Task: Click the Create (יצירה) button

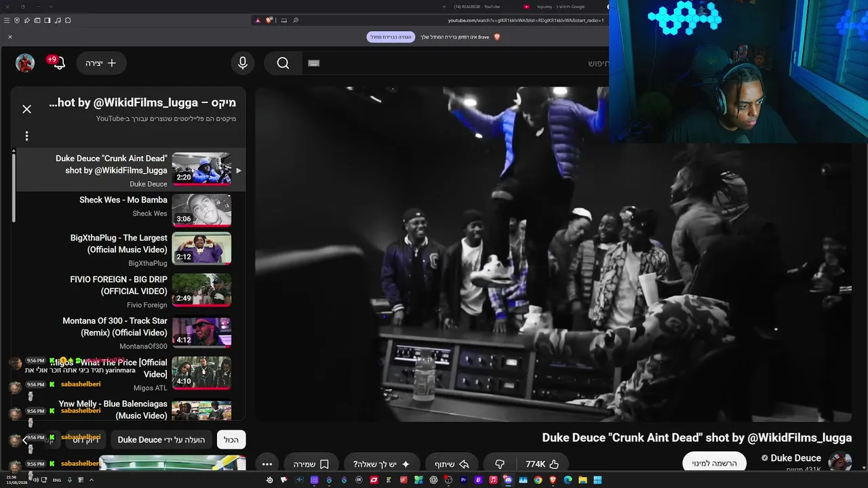Action: [101, 63]
